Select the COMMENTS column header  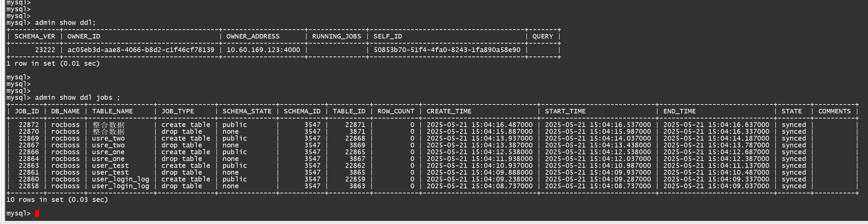coord(834,111)
